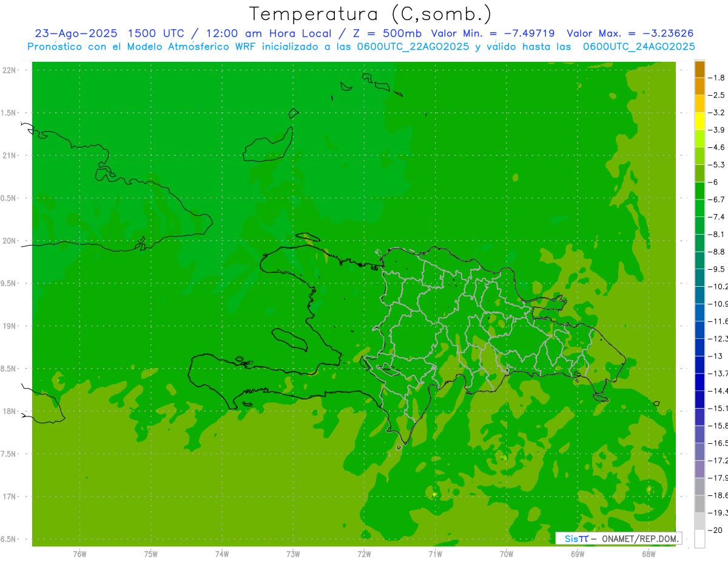Click the blue swatch between -13.7 and -14.4
Screen dimensions: 728x562
click(699, 382)
